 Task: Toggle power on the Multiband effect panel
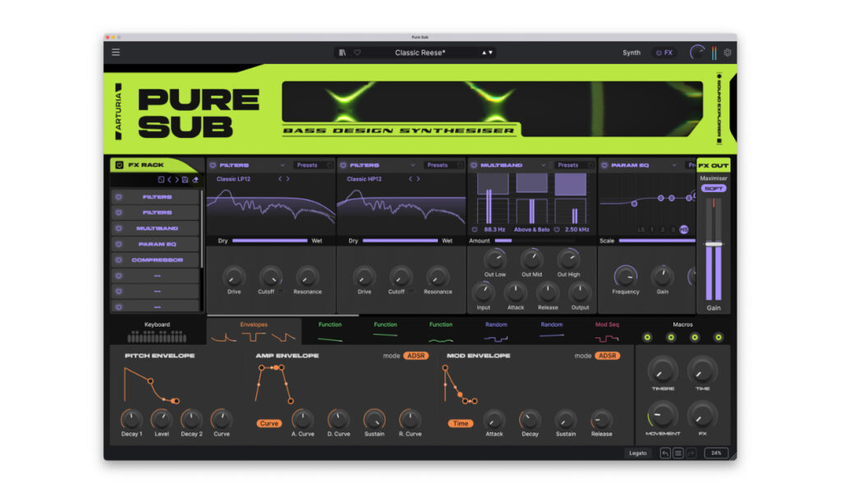point(474,165)
